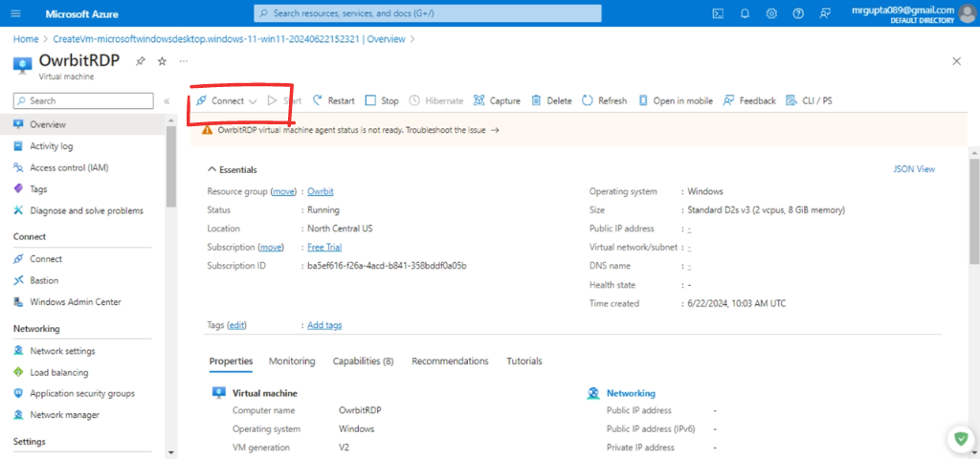Image resolution: width=980 pixels, height=459 pixels.
Task: Pin OwrbitRDP to dashboard
Action: point(141,61)
